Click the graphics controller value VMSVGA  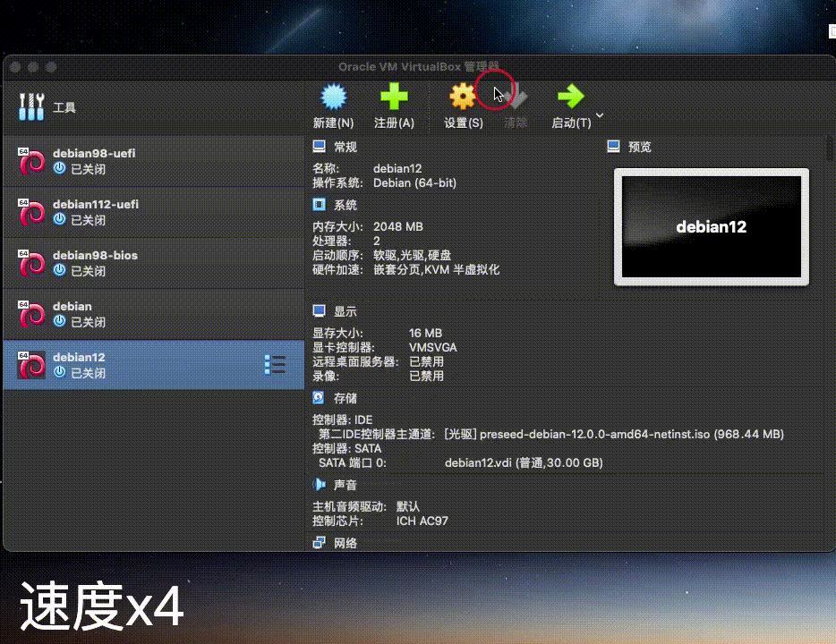click(x=432, y=348)
